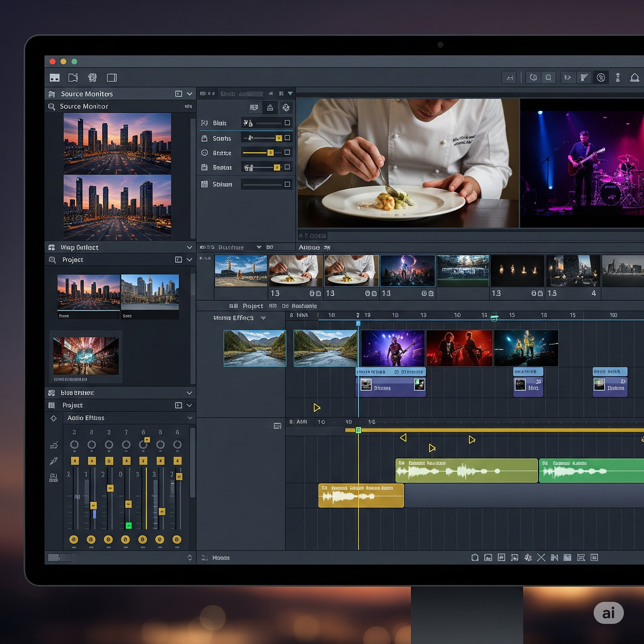Toggle the checkbox in the Stiirsen row
The image size is (644, 644).
pos(287,184)
